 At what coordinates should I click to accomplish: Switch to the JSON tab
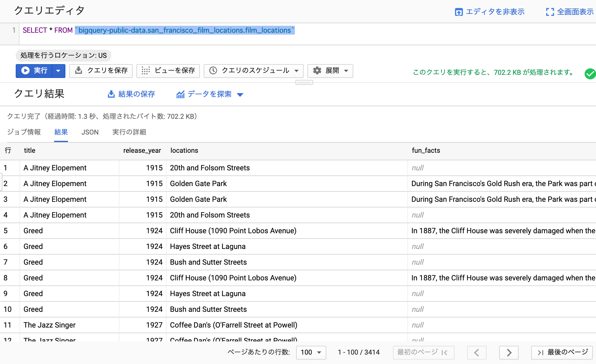pos(90,132)
